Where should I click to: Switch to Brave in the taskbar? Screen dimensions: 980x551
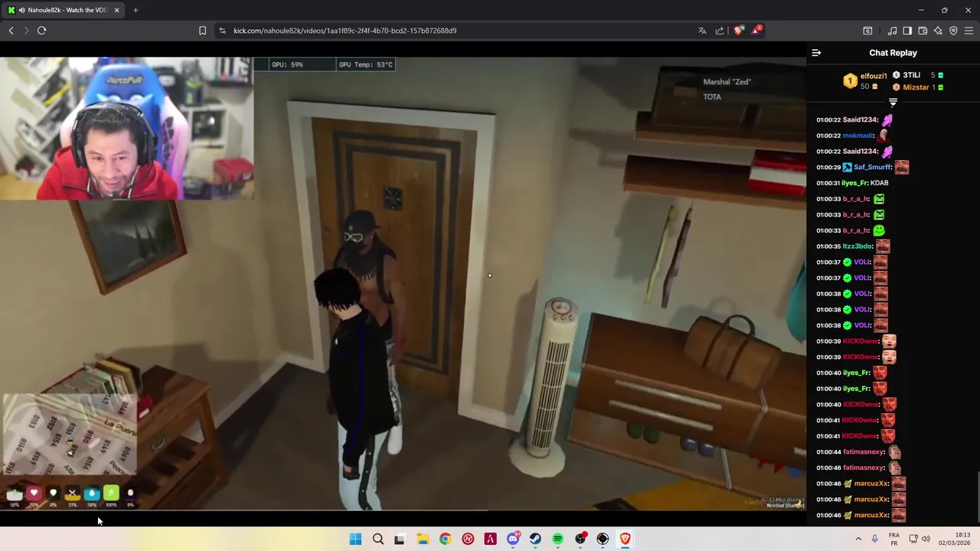pos(625,540)
